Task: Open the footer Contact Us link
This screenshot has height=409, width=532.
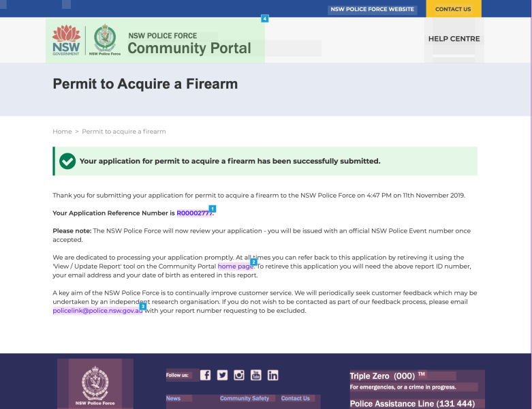Action: pos(296,399)
